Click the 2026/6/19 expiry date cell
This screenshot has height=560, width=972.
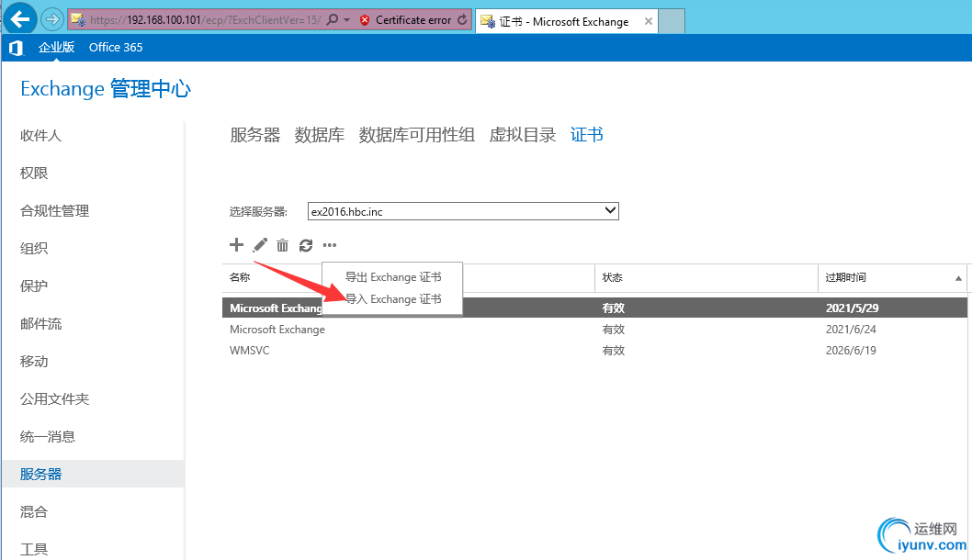(x=851, y=351)
